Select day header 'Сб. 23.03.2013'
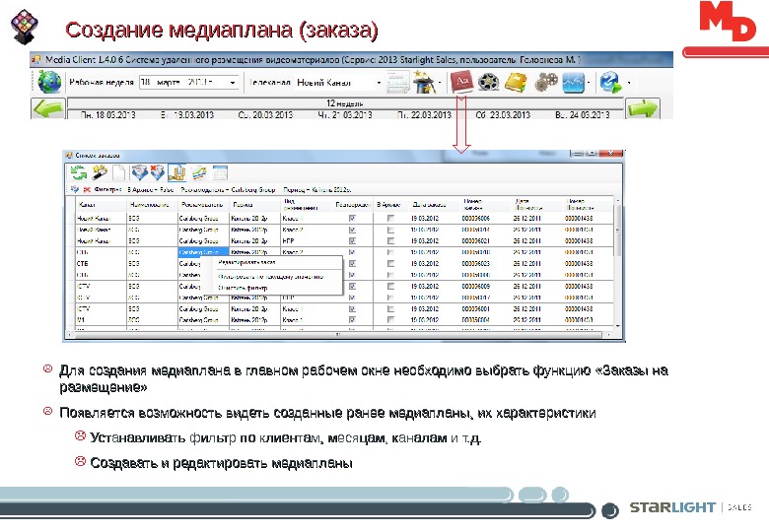The image size is (769, 532). [x=503, y=114]
